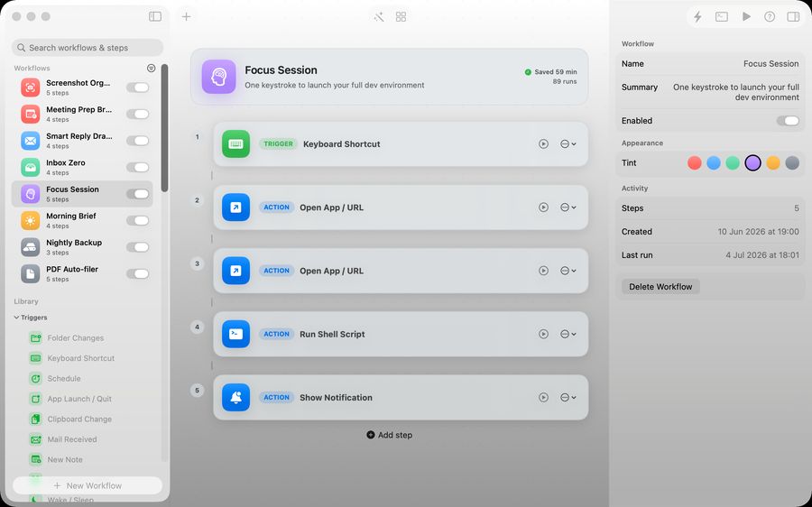The image size is (812, 507).
Task: Toggle the left sidebar icon
Action: [155, 16]
